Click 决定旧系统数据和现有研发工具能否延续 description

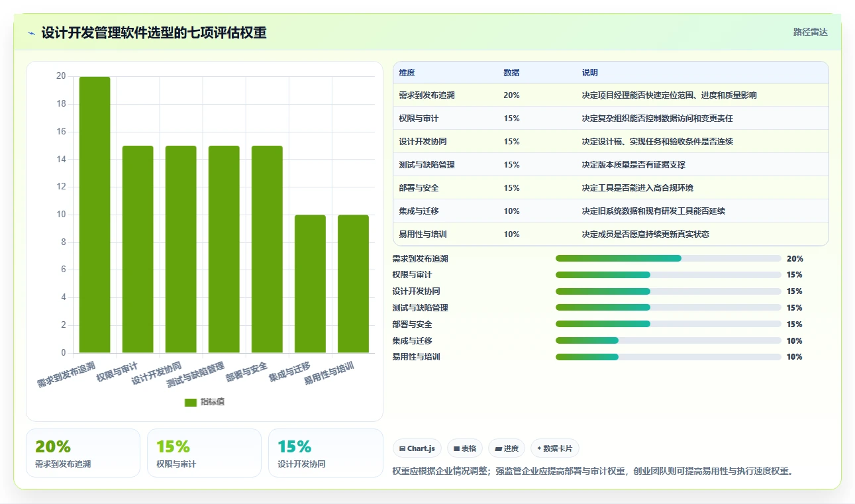point(653,211)
